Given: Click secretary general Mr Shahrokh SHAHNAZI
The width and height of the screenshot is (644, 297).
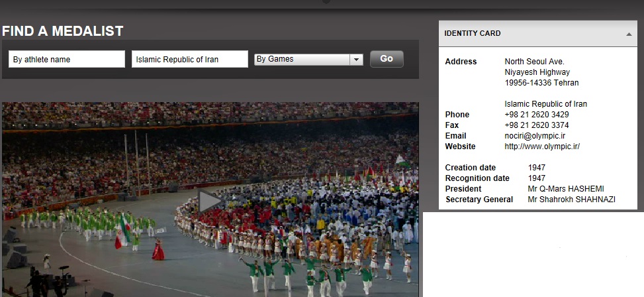Looking at the screenshot, I should [x=571, y=200].
